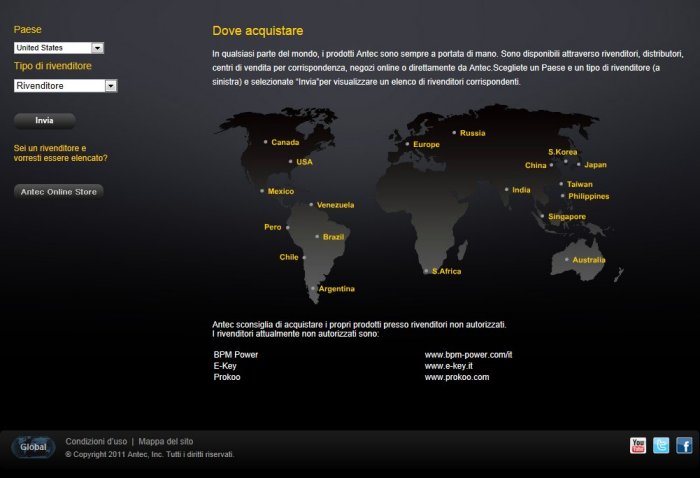Click the Prokoo reseller name
The image size is (700, 478).
[227, 377]
